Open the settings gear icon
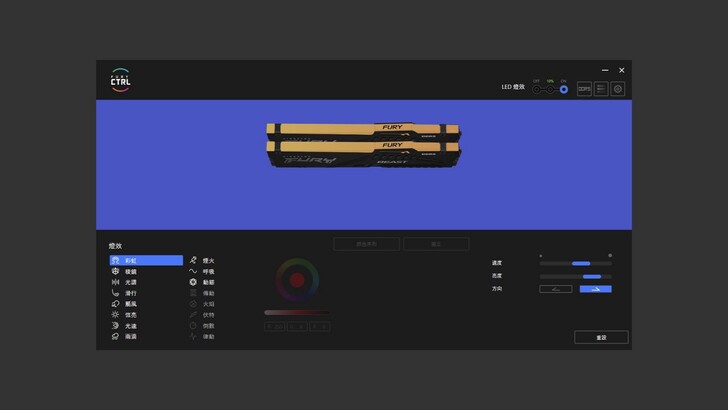This screenshot has height=410, width=728. [x=618, y=89]
